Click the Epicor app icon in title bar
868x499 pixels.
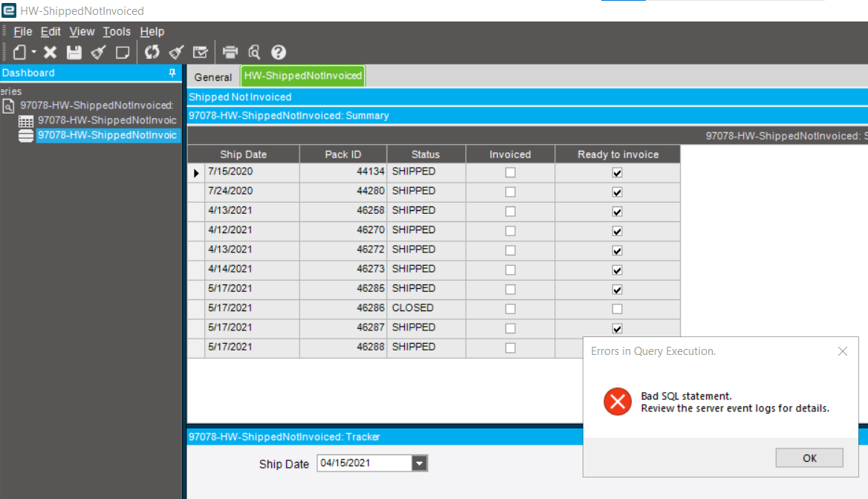point(8,10)
